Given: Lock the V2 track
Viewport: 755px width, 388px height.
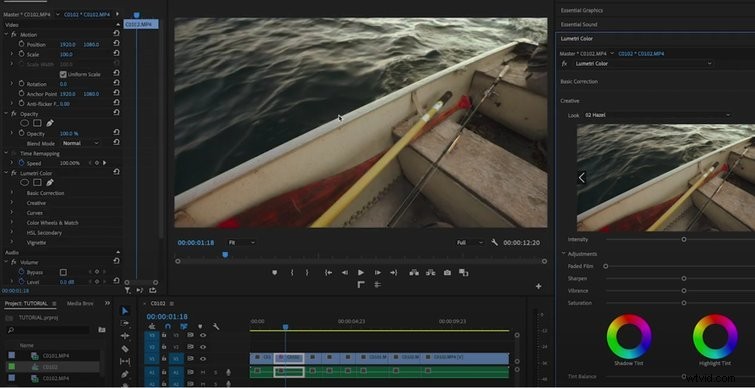Looking at the screenshot, I should point(164,347).
